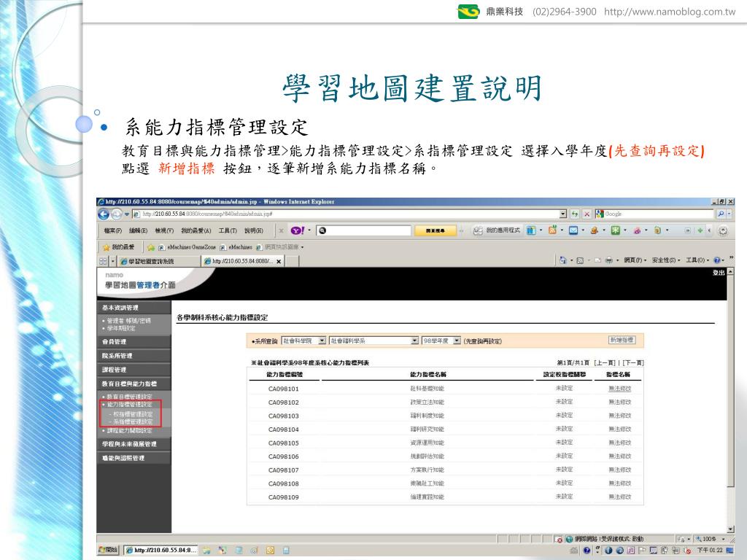Open the 工具(O) tools dropdown in command bar
The height and width of the screenshot is (560, 747).
(697, 260)
